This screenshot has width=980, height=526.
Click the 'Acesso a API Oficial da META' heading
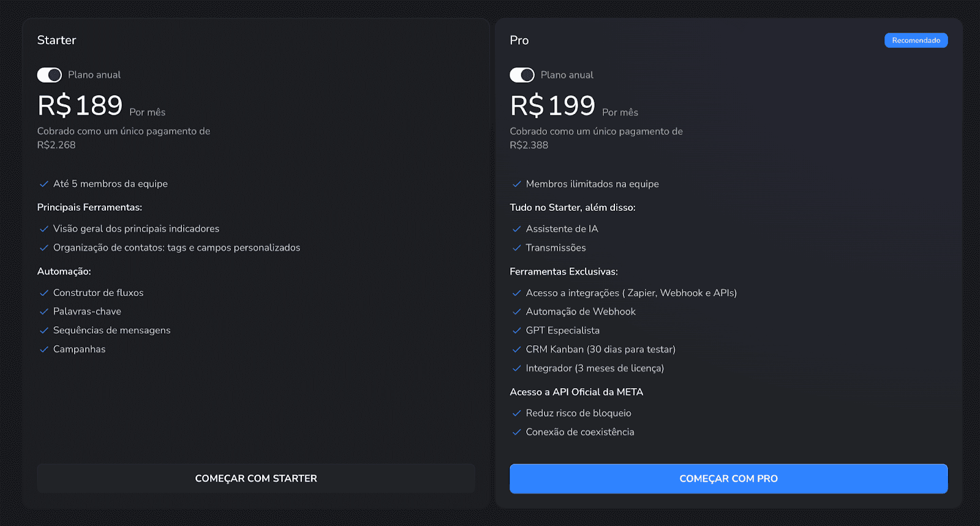[576, 392]
